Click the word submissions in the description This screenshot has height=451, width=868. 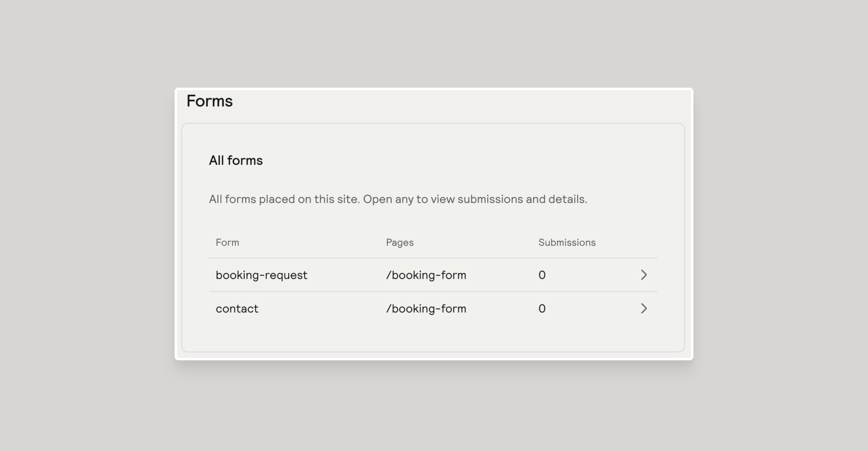point(490,199)
